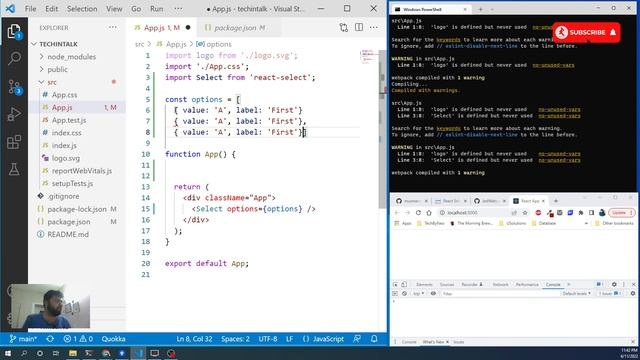This screenshot has height=360, width=640.
Task: Click the main branch indicator in status bar
Action: [x=23, y=339]
